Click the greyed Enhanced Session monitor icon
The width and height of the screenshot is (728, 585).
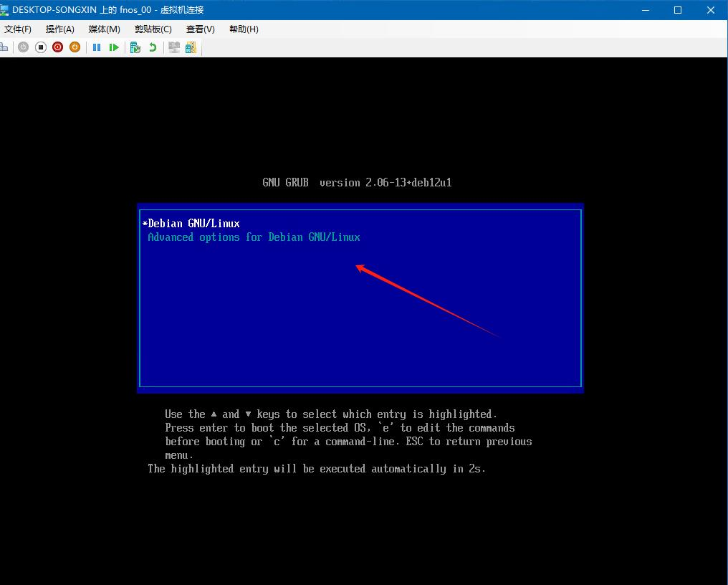click(x=174, y=47)
